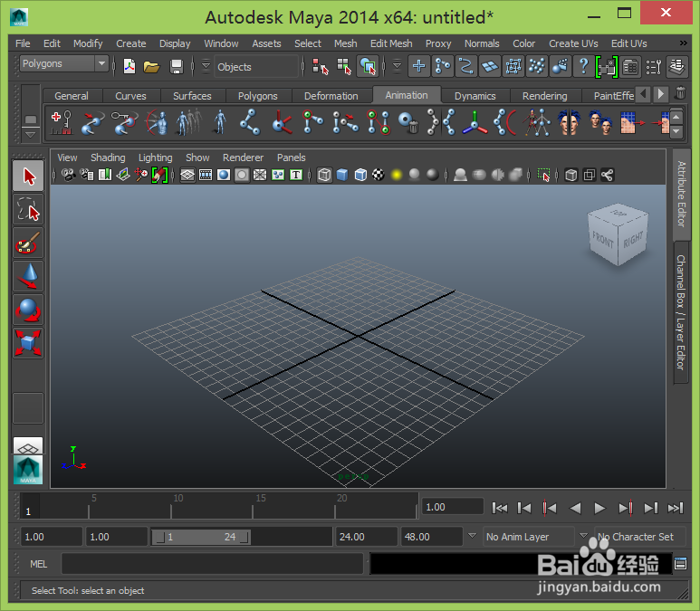
Task: Click frame 10 on the time slider
Action: tap(171, 507)
